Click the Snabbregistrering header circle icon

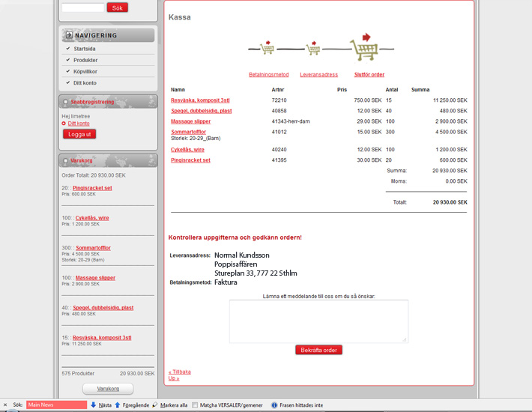pos(65,102)
